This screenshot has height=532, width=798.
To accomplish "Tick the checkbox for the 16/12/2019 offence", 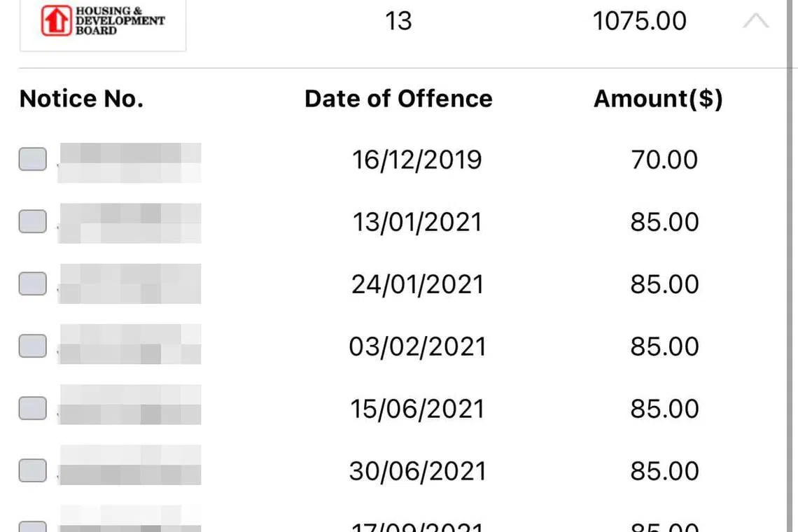I will coord(32,160).
